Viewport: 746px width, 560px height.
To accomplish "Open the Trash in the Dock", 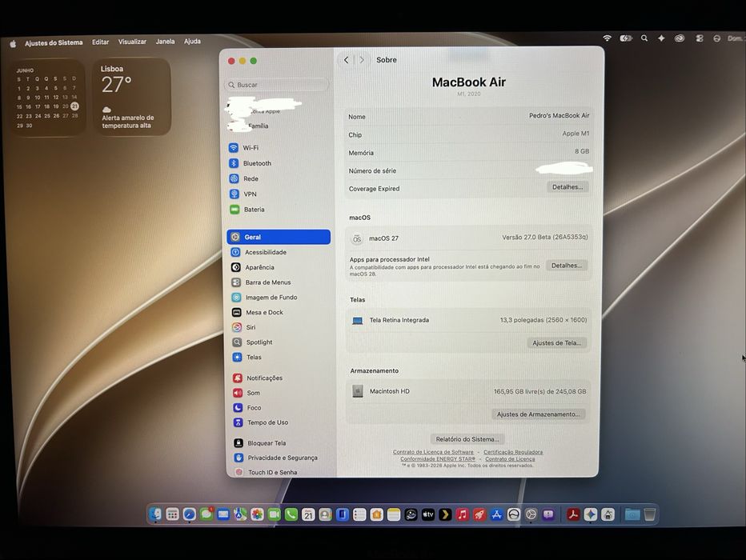I will [x=649, y=514].
